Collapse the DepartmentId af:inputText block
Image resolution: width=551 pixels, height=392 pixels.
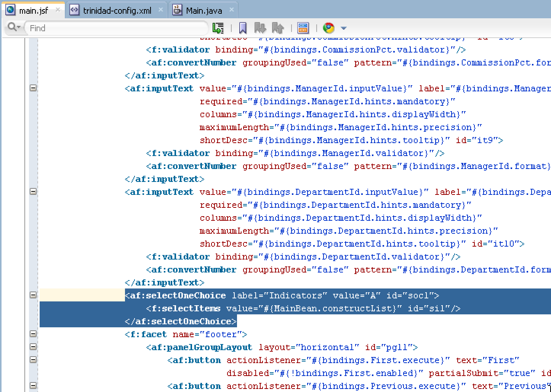tap(33, 191)
